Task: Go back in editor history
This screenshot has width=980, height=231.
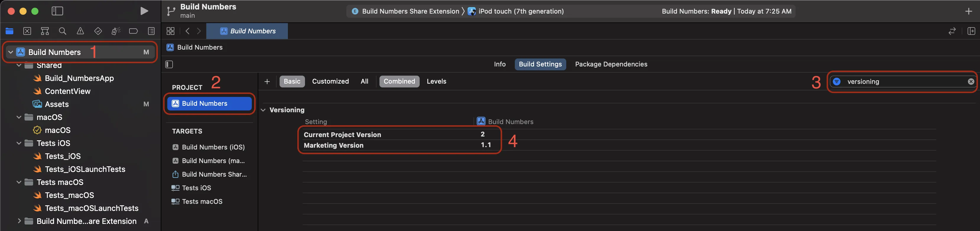Action: pyautogui.click(x=188, y=31)
